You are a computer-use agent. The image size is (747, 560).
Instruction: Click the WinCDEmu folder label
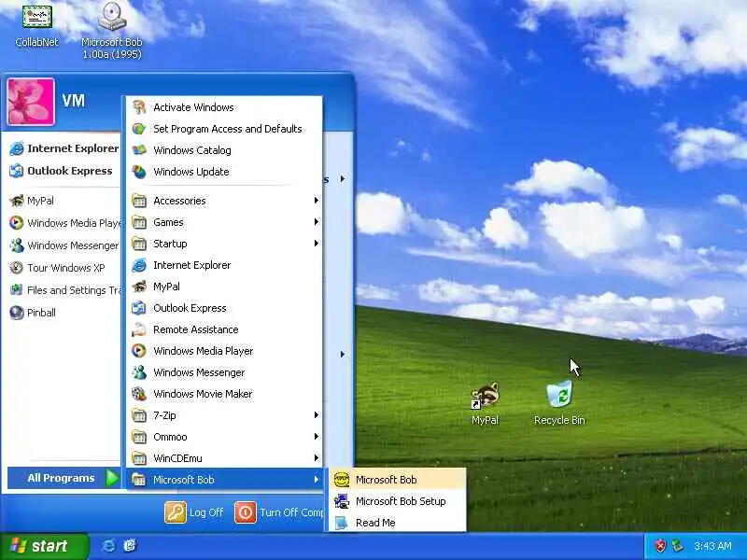click(177, 458)
